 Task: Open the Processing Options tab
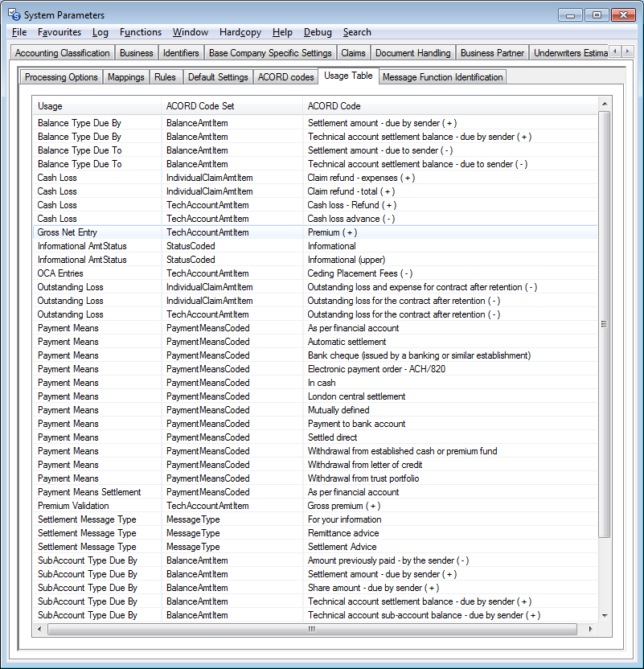click(60, 76)
